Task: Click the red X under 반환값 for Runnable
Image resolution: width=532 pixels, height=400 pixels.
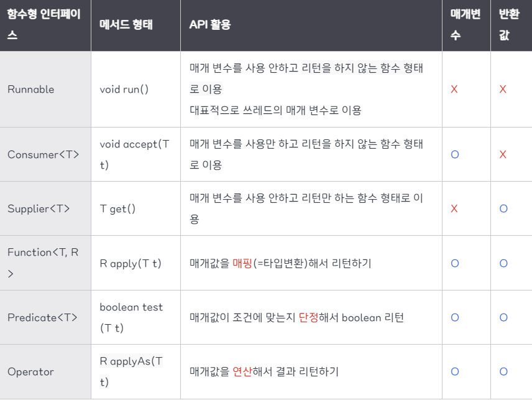Action: coord(503,90)
